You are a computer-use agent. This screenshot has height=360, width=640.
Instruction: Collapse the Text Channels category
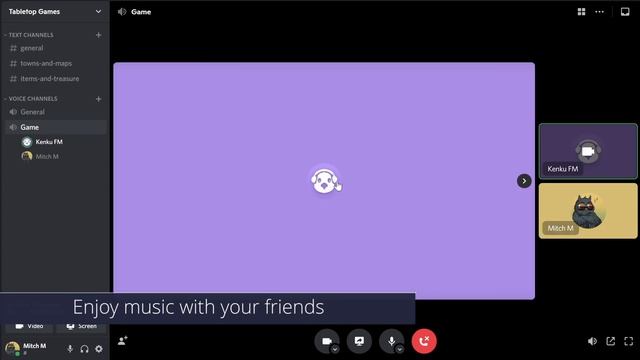29,35
